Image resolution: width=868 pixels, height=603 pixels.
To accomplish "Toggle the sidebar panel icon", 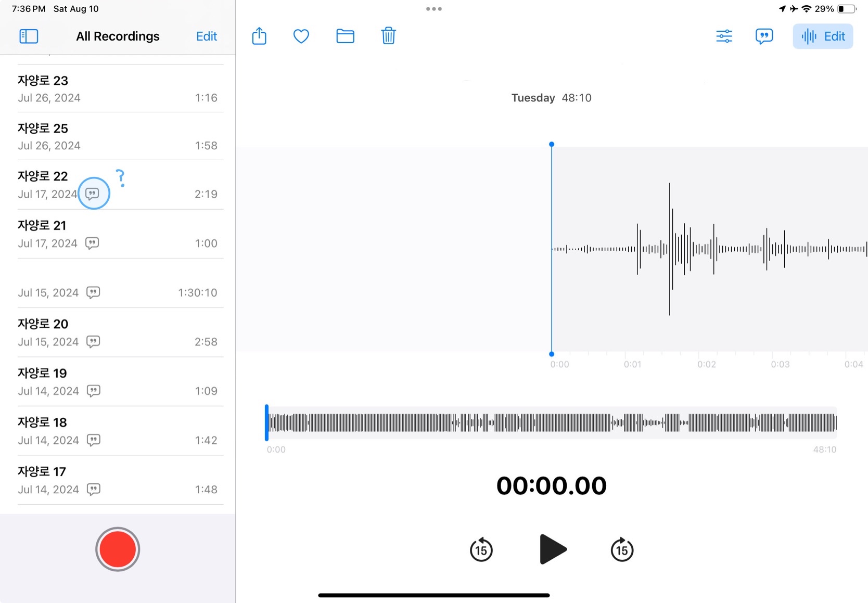I will (29, 36).
